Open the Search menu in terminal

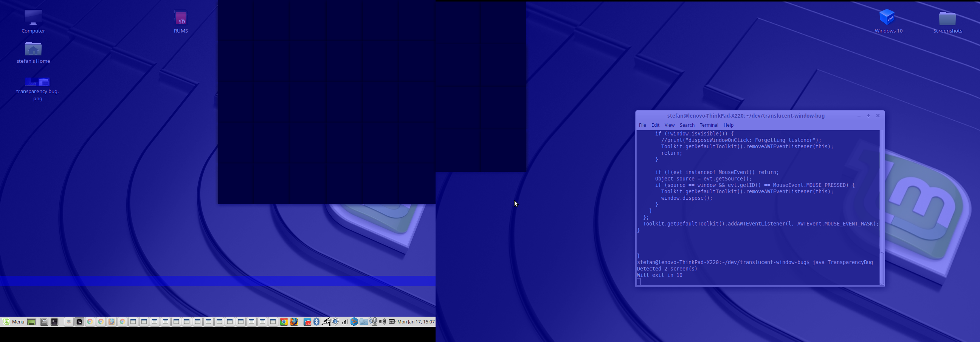[x=687, y=125]
